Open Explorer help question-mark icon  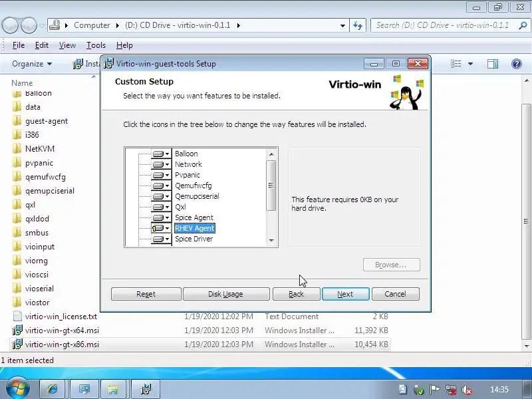pyautogui.click(x=517, y=64)
